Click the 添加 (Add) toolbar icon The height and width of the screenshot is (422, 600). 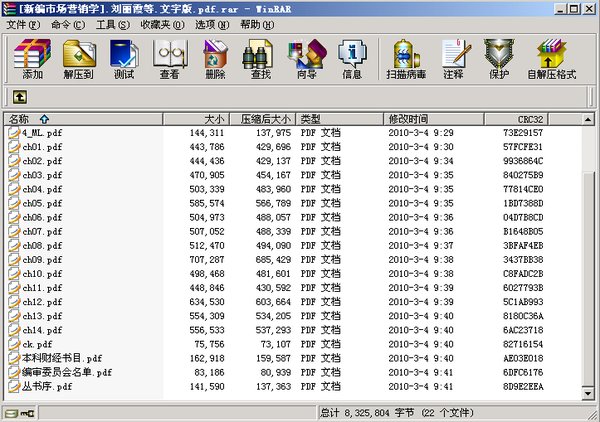coord(32,58)
